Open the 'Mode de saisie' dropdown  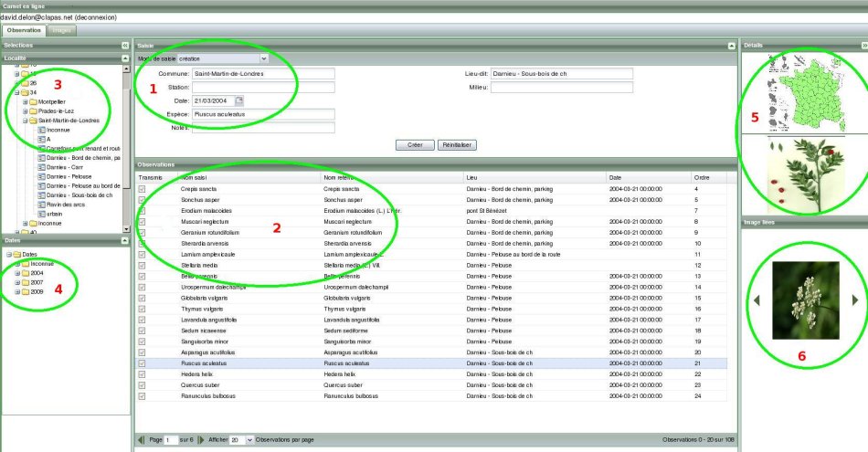263,58
